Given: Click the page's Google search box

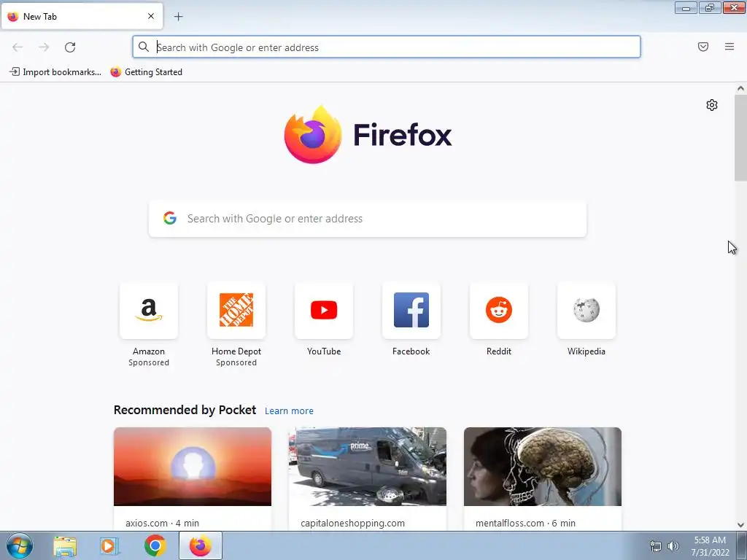Looking at the screenshot, I should pos(368,219).
